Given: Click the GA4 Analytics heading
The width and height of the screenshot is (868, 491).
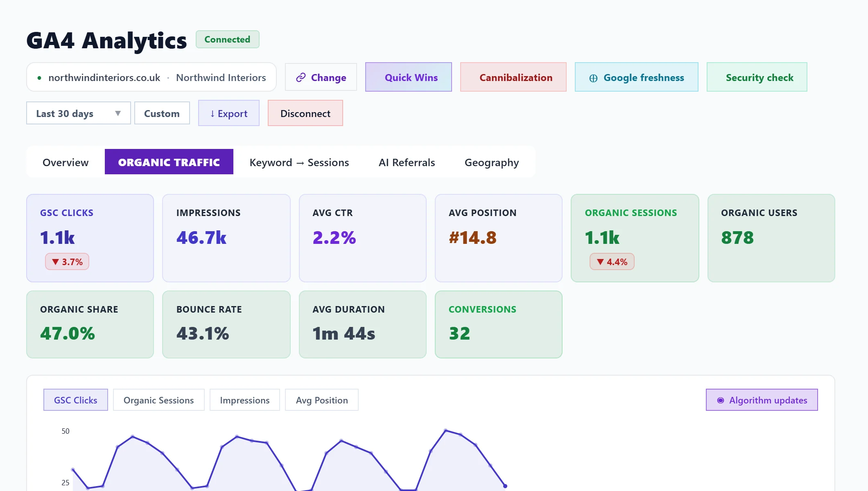Looking at the screenshot, I should pos(106,41).
